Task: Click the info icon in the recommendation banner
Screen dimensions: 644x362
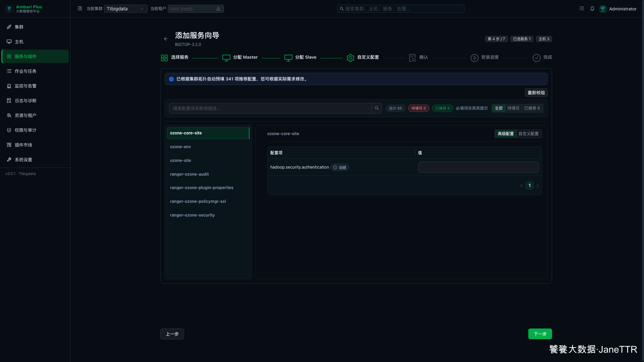Action: pyautogui.click(x=171, y=79)
